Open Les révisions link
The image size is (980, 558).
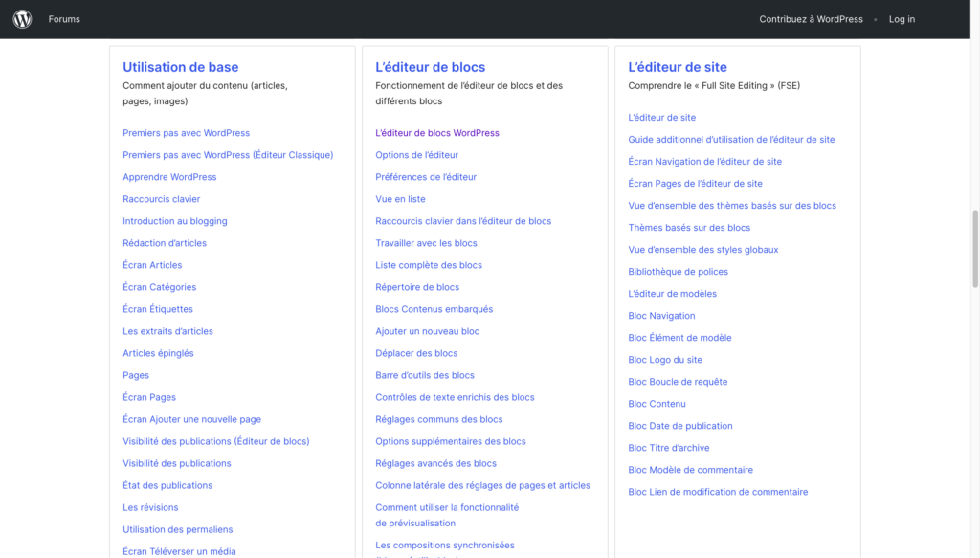point(150,507)
